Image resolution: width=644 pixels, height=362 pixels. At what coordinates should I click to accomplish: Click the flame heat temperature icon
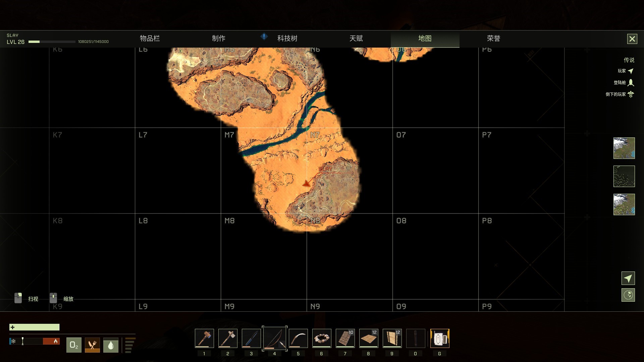[56, 341]
